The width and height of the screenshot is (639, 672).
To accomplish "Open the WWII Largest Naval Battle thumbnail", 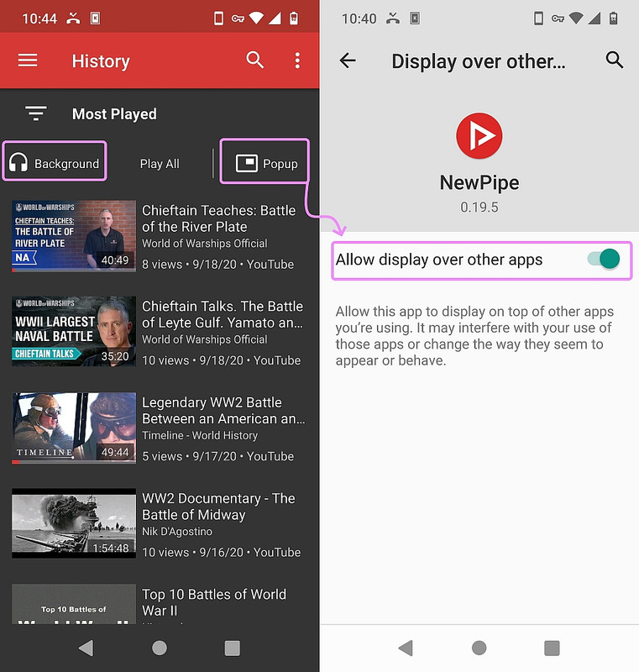I will [74, 331].
